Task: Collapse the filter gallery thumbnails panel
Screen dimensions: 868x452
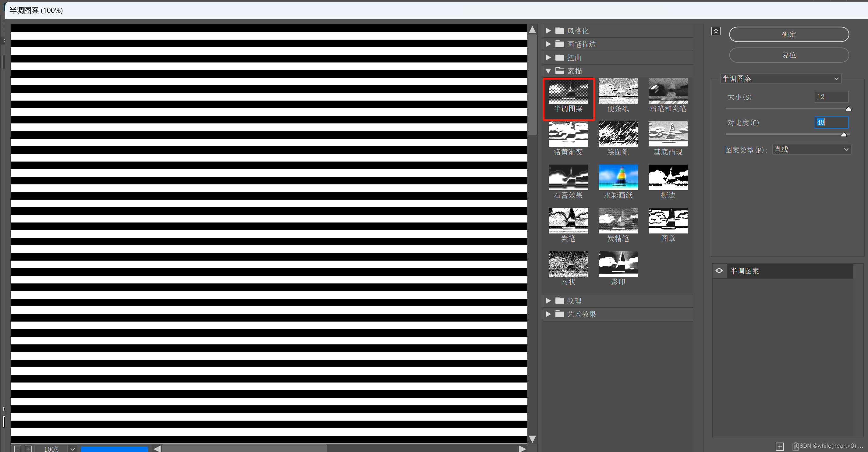Action: 716,31
